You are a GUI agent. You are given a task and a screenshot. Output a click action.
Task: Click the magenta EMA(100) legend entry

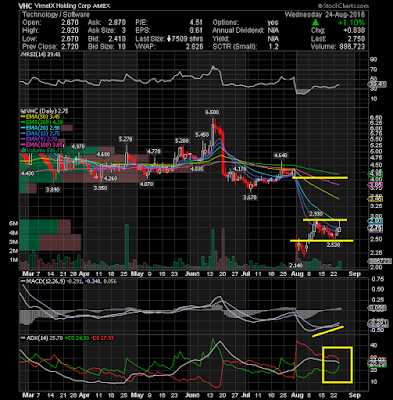point(41,145)
